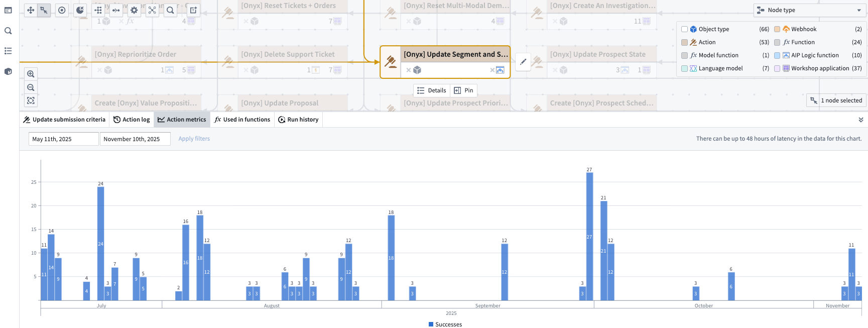Click the focus target circle tool
The height and width of the screenshot is (328, 868).
coord(62,10)
